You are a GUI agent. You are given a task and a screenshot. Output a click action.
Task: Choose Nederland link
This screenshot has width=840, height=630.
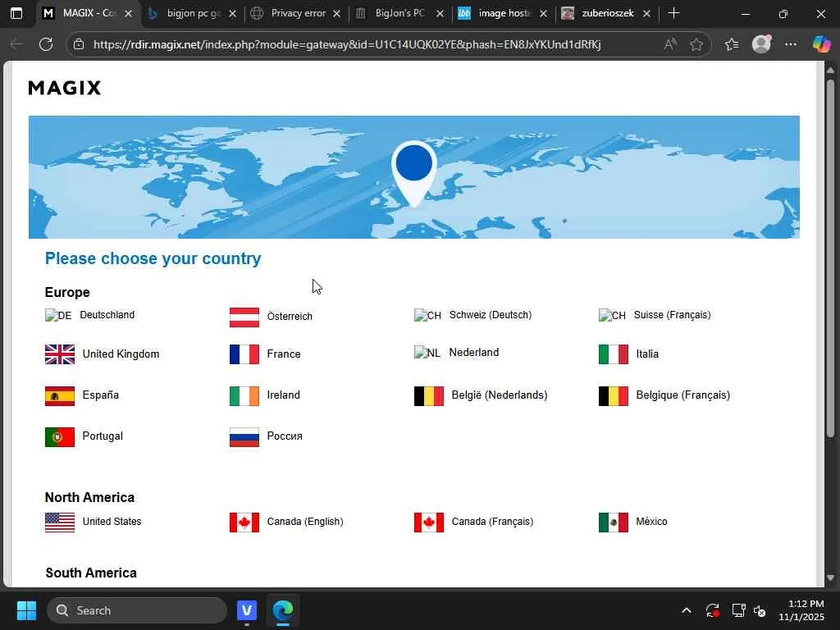point(473,353)
